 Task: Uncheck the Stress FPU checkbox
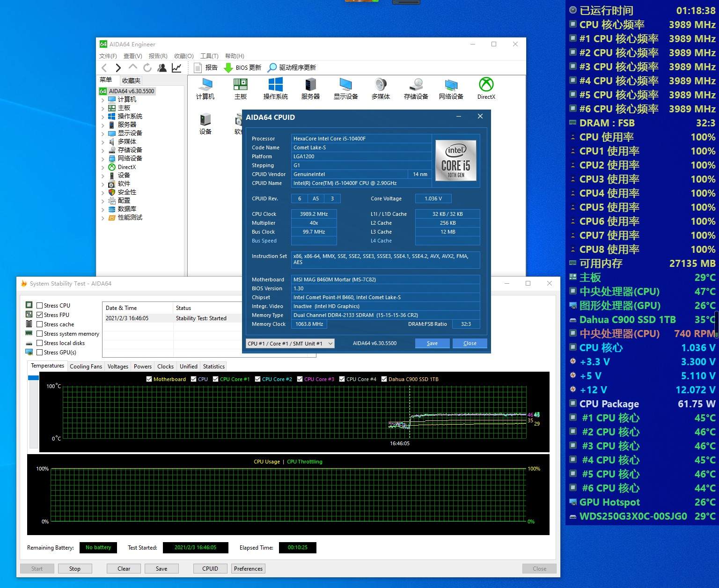[x=40, y=315]
